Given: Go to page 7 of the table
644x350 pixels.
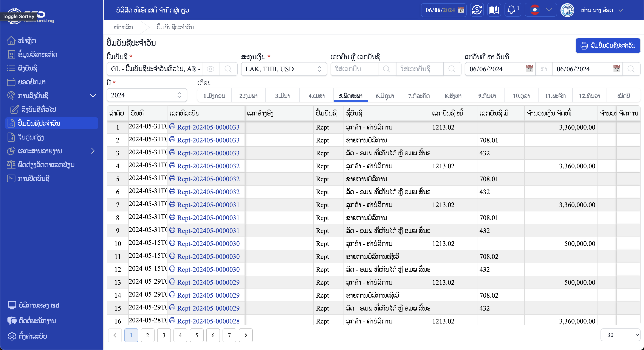Looking at the screenshot, I should pyautogui.click(x=229, y=335).
